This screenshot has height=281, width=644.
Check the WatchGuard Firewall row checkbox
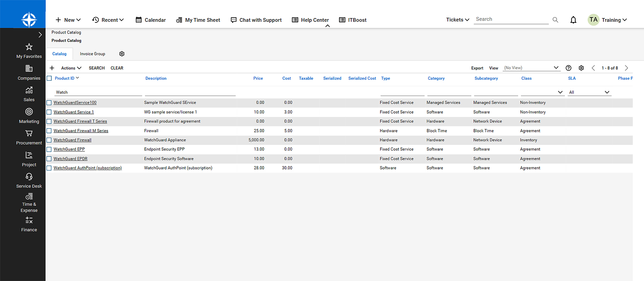49,140
